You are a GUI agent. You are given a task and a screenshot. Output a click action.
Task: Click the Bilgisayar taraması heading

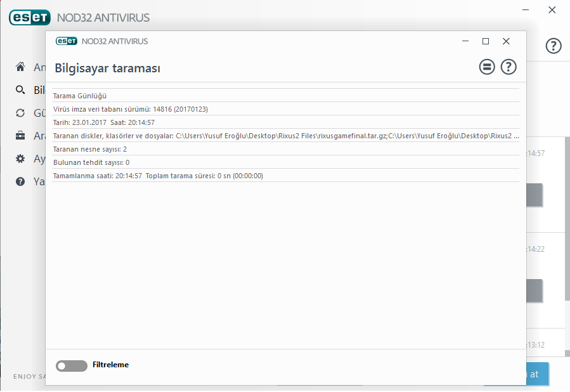tap(108, 69)
